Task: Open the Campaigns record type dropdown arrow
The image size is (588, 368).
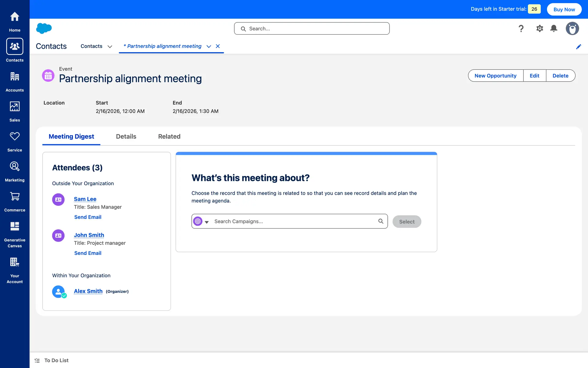Action: coord(207,222)
